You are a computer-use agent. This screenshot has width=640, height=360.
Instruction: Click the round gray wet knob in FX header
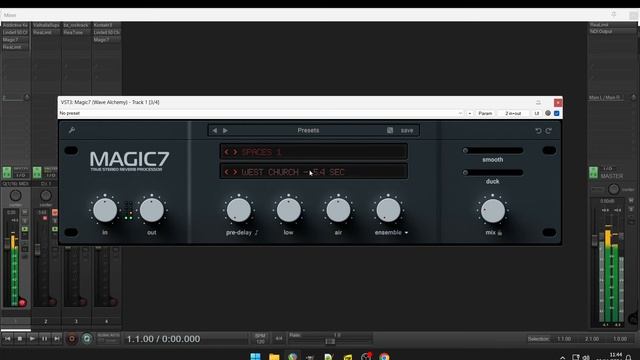point(548,113)
